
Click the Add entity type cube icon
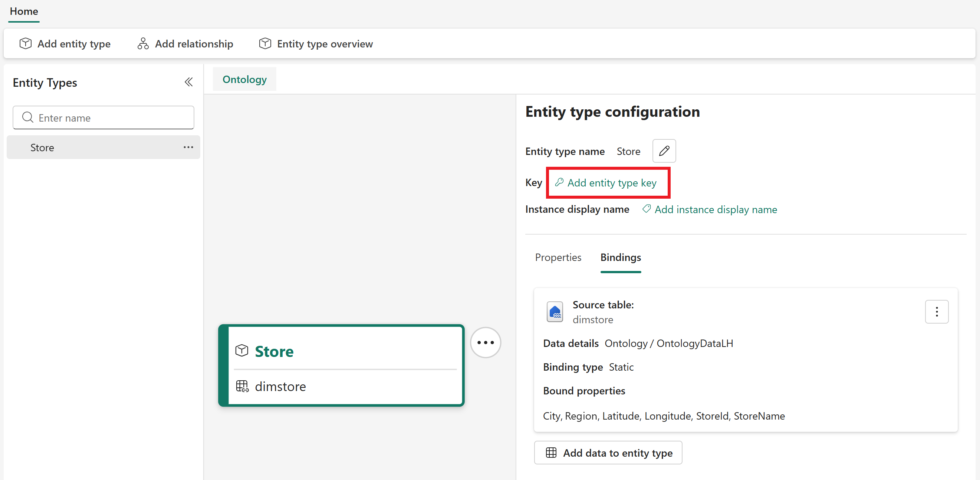25,43
